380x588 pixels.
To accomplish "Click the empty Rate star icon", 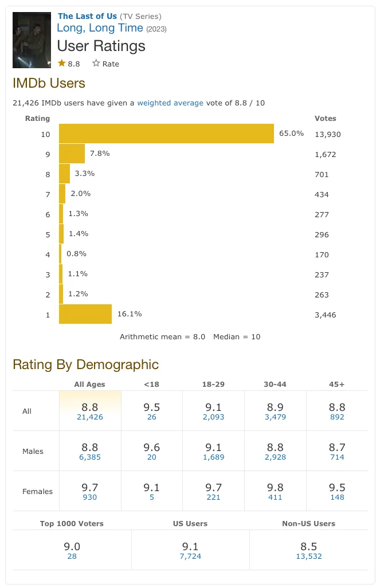I will pyautogui.click(x=96, y=64).
